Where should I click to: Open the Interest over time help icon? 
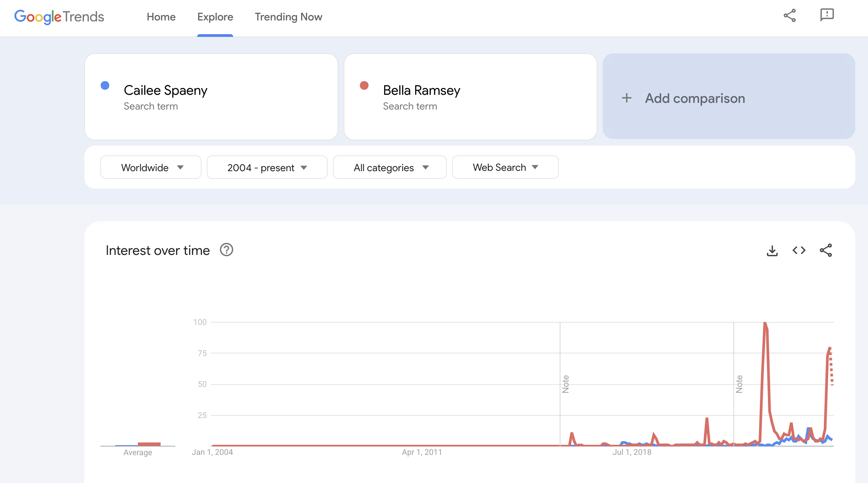tap(227, 250)
